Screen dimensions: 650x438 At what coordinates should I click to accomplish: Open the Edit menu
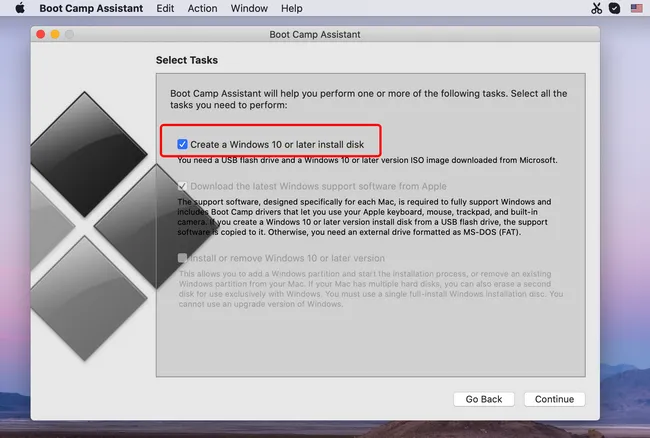pyautogui.click(x=165, y=8)
